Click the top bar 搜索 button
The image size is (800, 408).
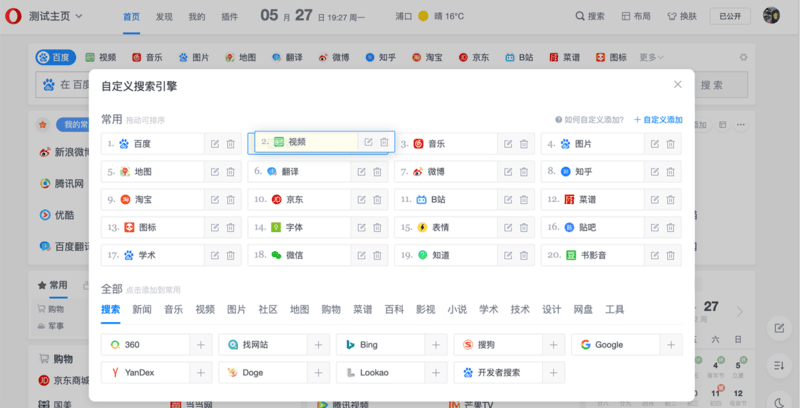pos(590,16)
